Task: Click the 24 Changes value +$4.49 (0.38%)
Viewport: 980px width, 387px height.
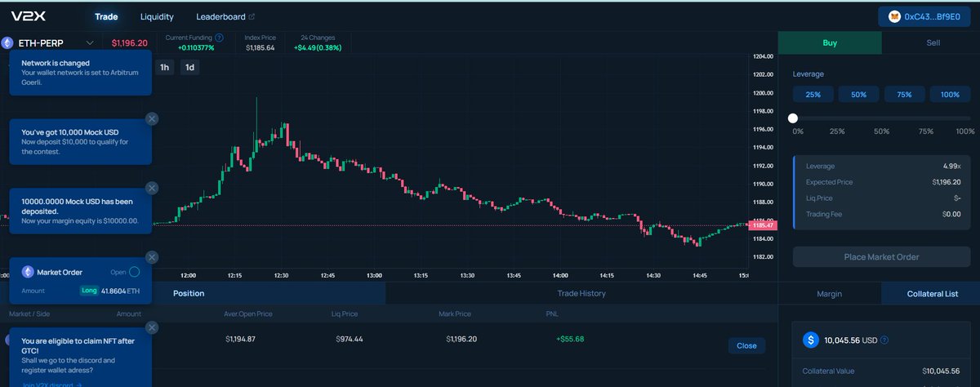Action: coord(318,47)
